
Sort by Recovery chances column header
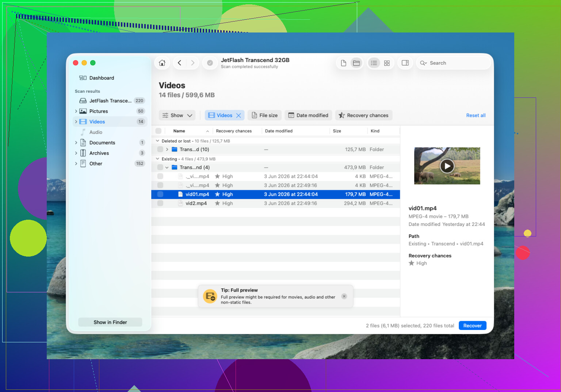coord(234,131)
